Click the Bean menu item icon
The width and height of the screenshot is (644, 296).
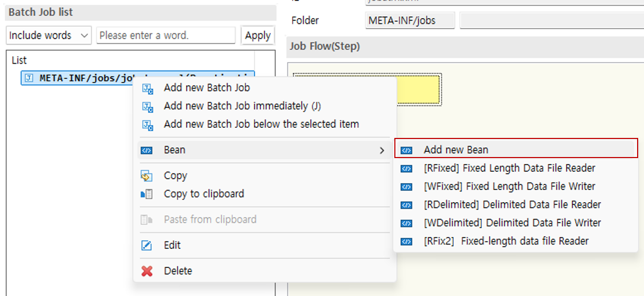click(x=147, y=151)
